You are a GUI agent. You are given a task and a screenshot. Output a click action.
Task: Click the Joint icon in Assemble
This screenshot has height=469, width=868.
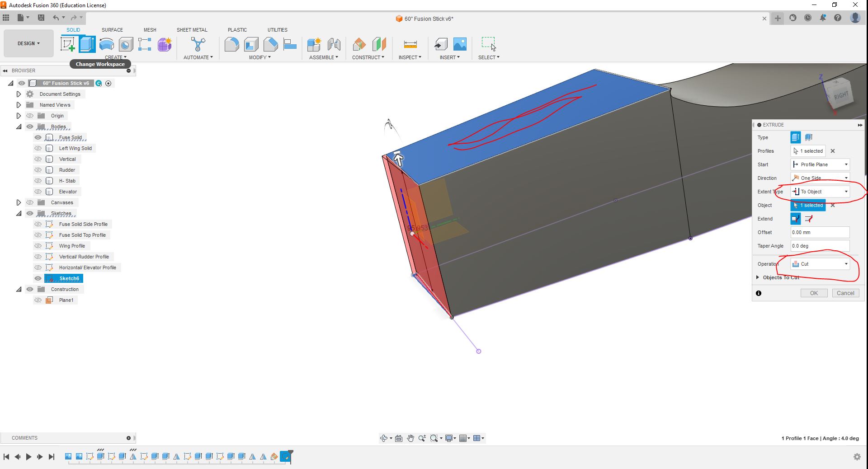(x=334, y=44)
